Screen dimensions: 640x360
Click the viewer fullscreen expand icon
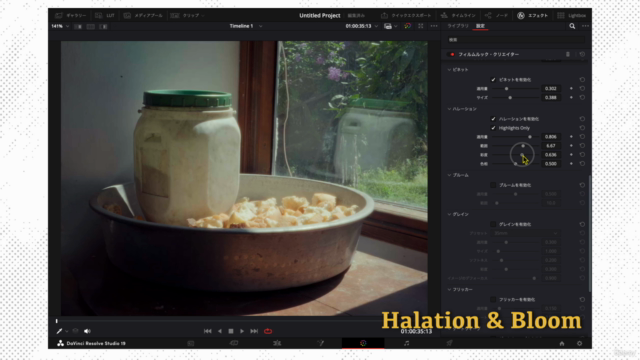click(421, 26)
